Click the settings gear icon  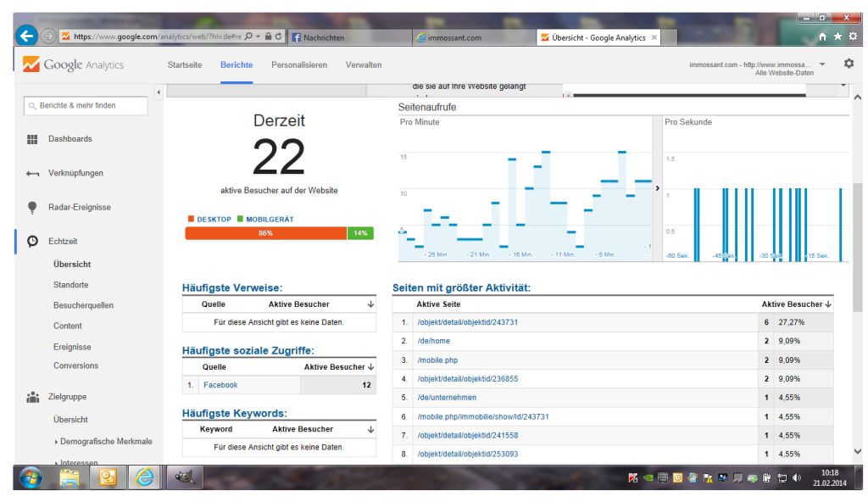849,64
